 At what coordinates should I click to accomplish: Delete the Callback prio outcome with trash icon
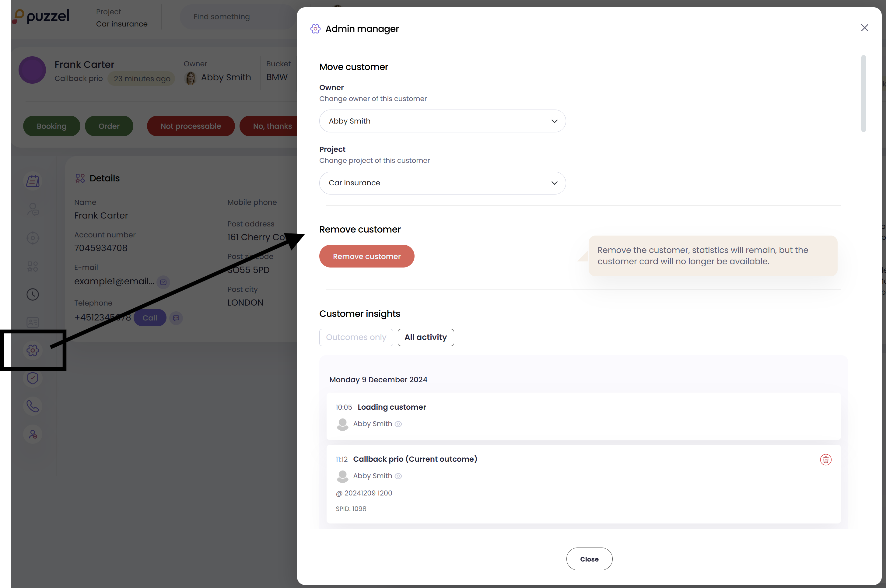825,460
